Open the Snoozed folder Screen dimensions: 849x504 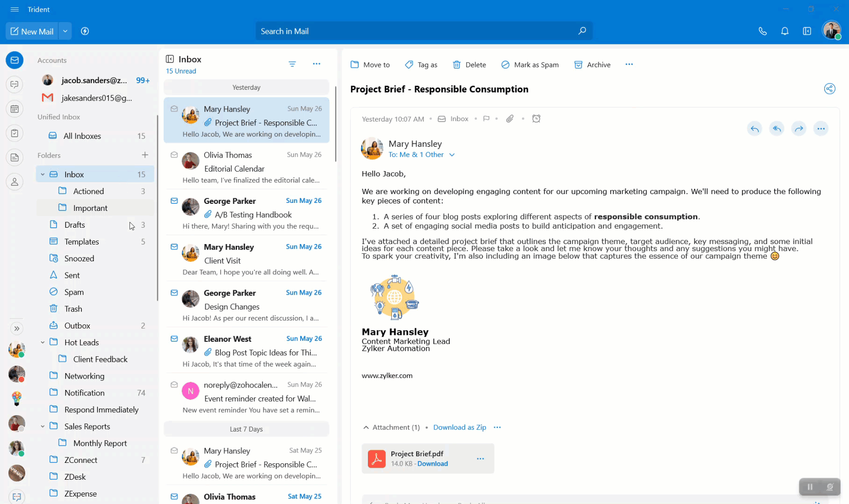(x=95, y=259)
